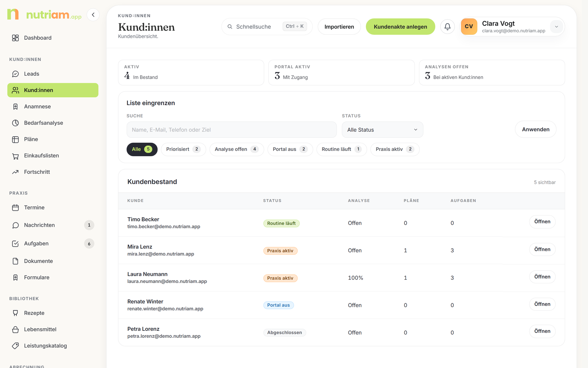Click the Aufgaben checkbox icon
588x368 pixels.
click(16, 244)
